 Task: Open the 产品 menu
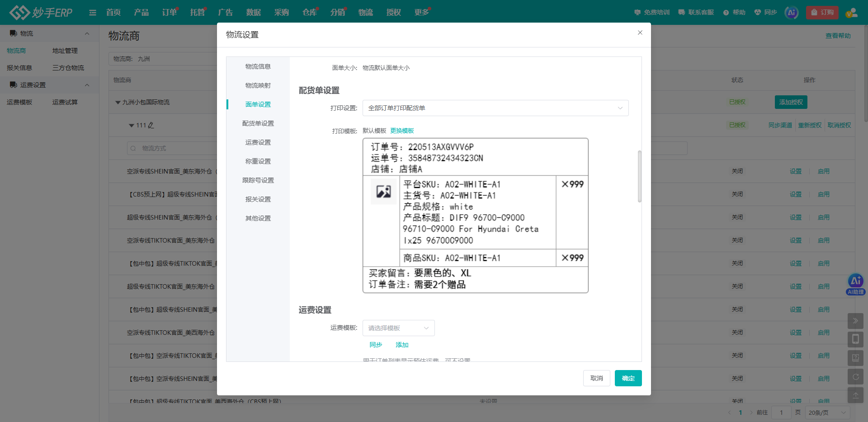142,12
